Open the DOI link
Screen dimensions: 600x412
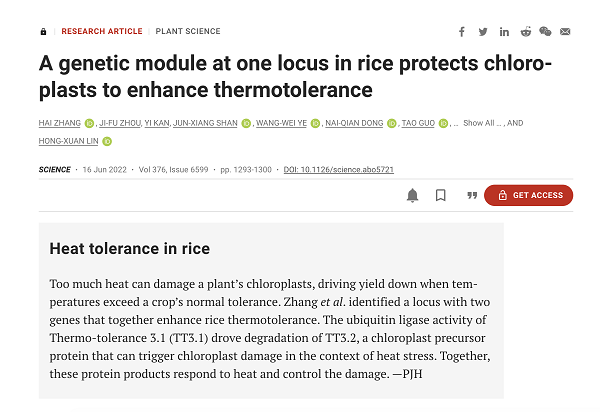coord(339,169)
